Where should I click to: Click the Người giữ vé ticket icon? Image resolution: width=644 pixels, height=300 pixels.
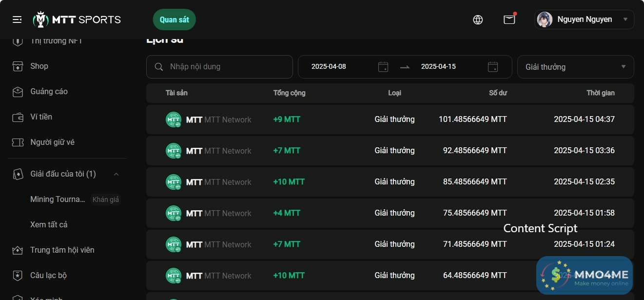point(18,142)
